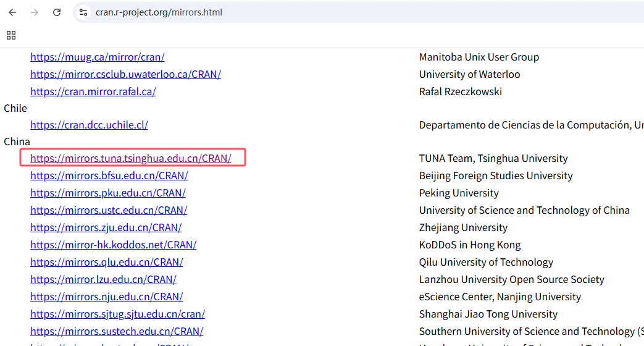Select the Manitoba Unix User Group text

(479, 57)
